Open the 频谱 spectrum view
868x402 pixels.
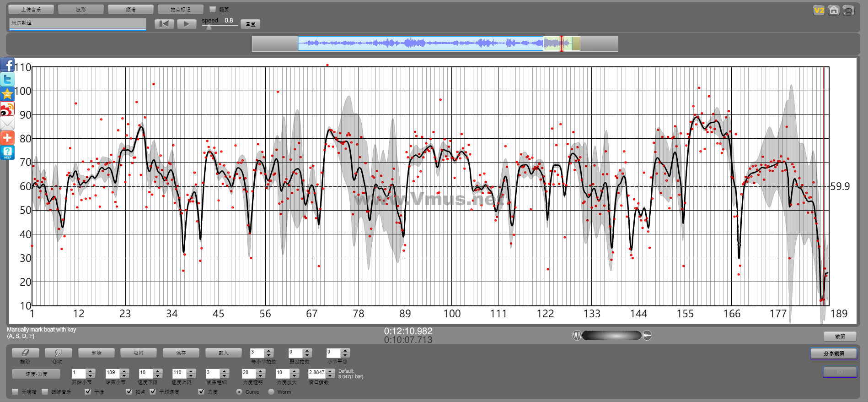130,9
